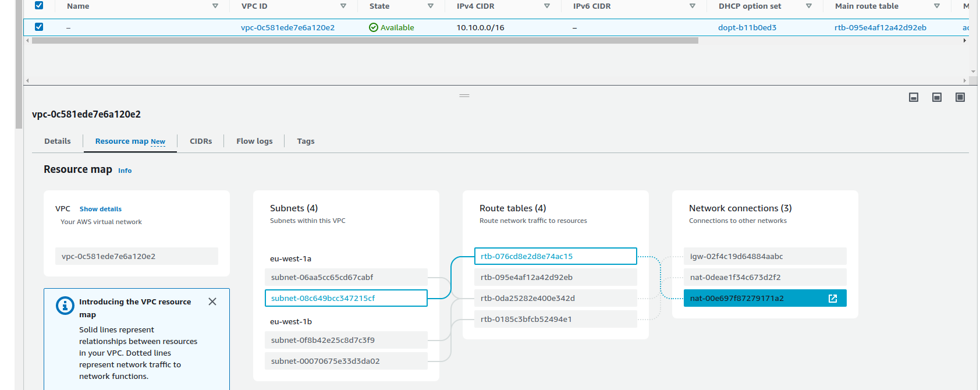Click the right arrow of table scrollbar
Viewport: 980px width, 390px height.
pos(965,41)
